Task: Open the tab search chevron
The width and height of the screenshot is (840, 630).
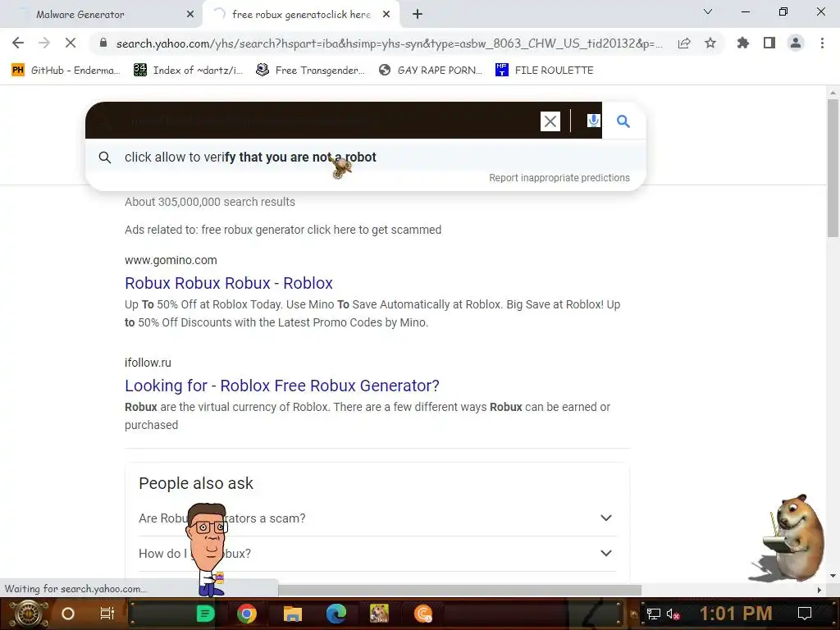Action: [x=708, y=11]
